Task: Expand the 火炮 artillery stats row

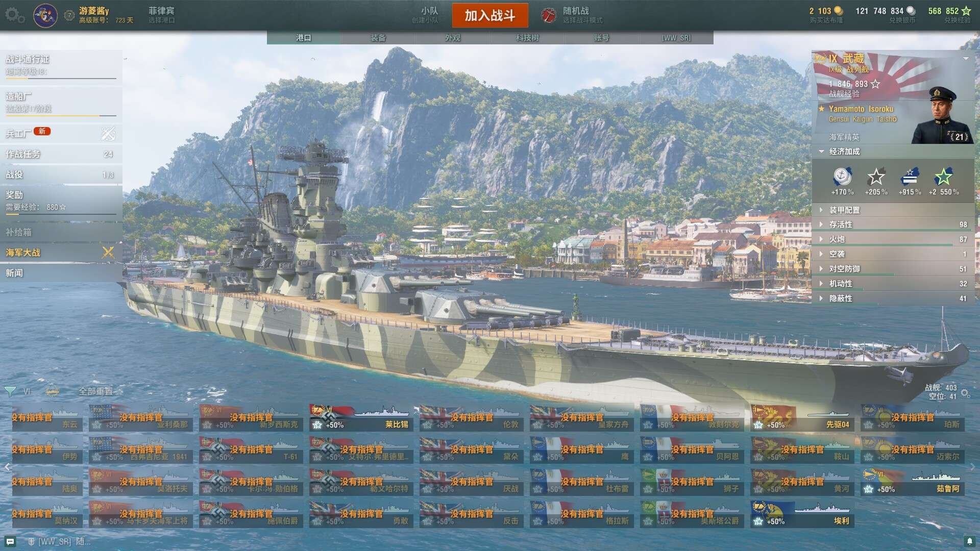Action: click(893, 239)
